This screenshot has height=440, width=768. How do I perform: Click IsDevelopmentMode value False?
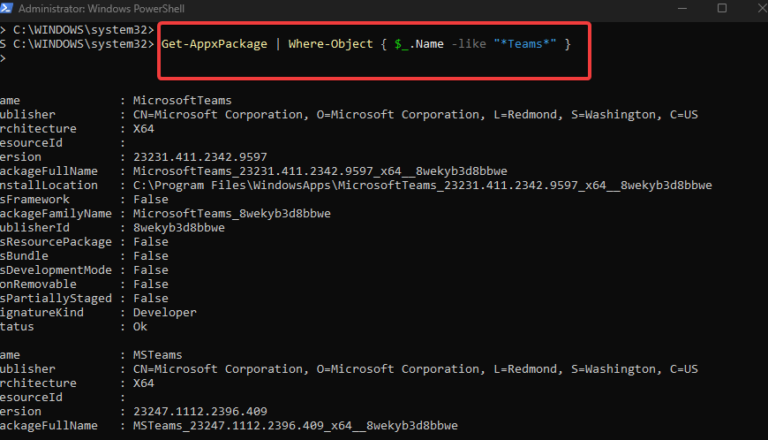click(150, 270)
